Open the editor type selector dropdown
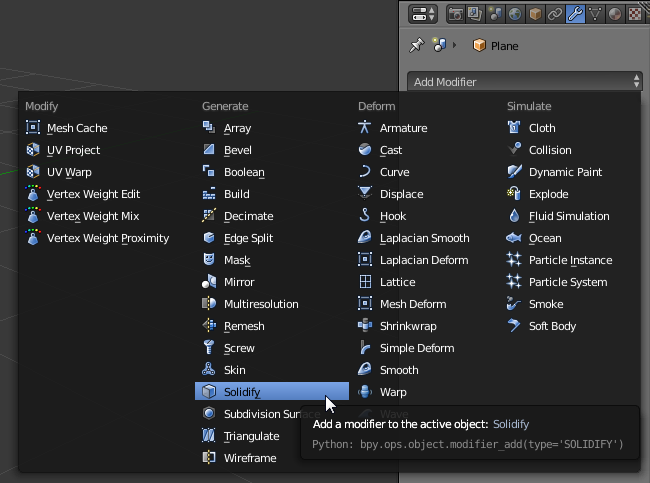The width and height of the screenshot is (650, 483). [x=423, y=14]
